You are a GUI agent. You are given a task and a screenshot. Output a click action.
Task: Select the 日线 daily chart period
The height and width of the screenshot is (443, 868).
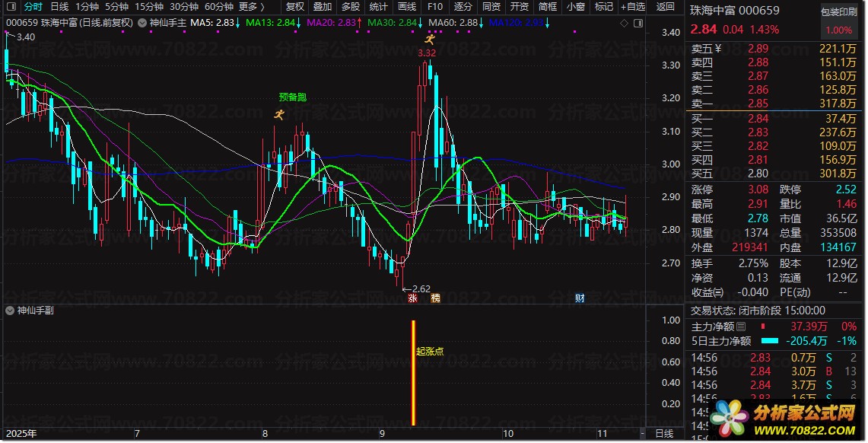[59, 7]
